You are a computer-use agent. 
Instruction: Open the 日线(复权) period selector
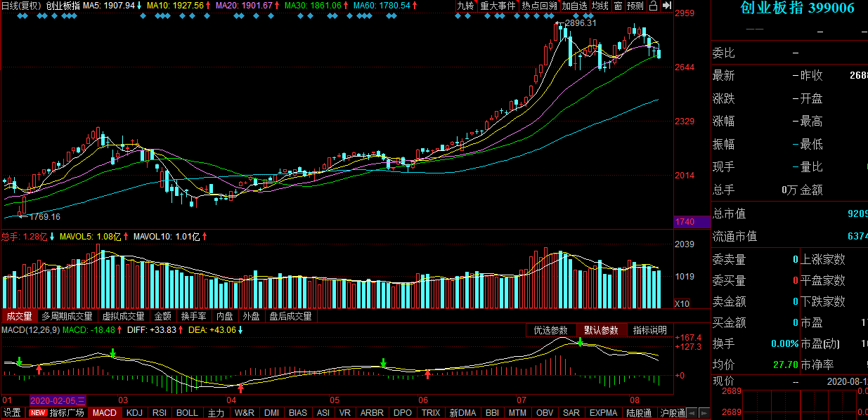[22, 6]
